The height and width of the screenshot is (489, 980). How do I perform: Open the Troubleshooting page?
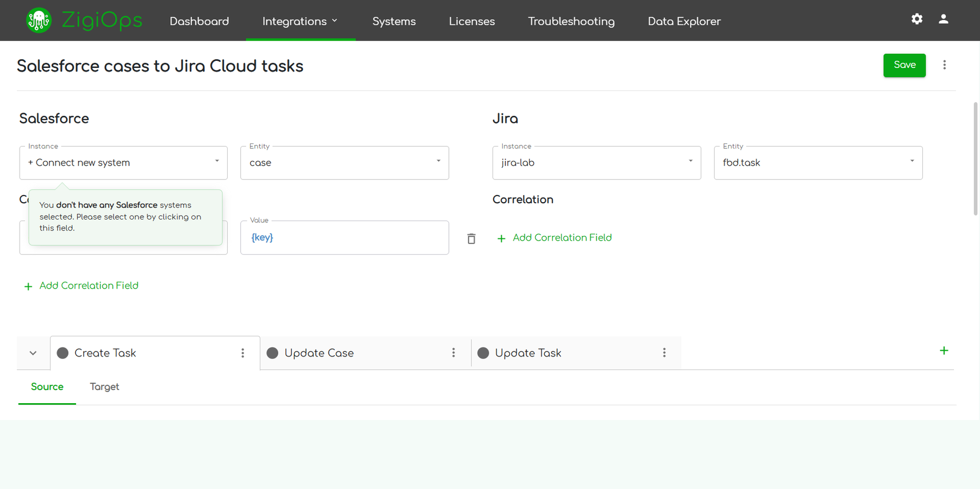571,21
